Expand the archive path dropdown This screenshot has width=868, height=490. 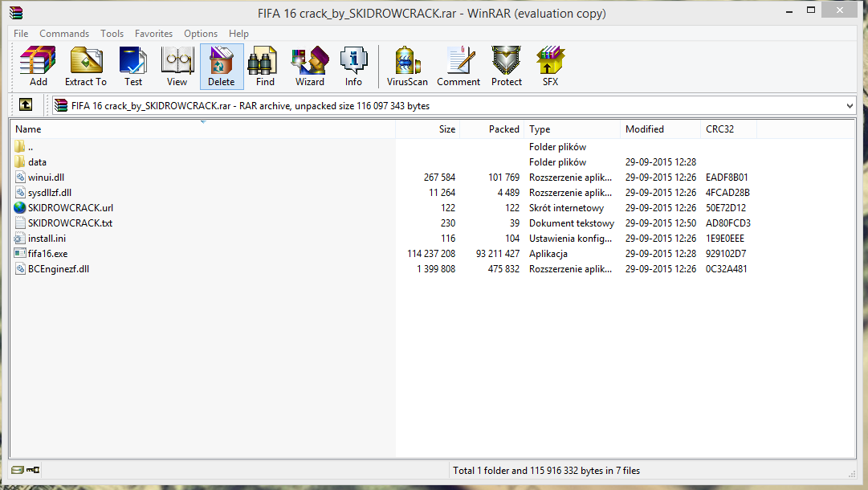(850, 105)
